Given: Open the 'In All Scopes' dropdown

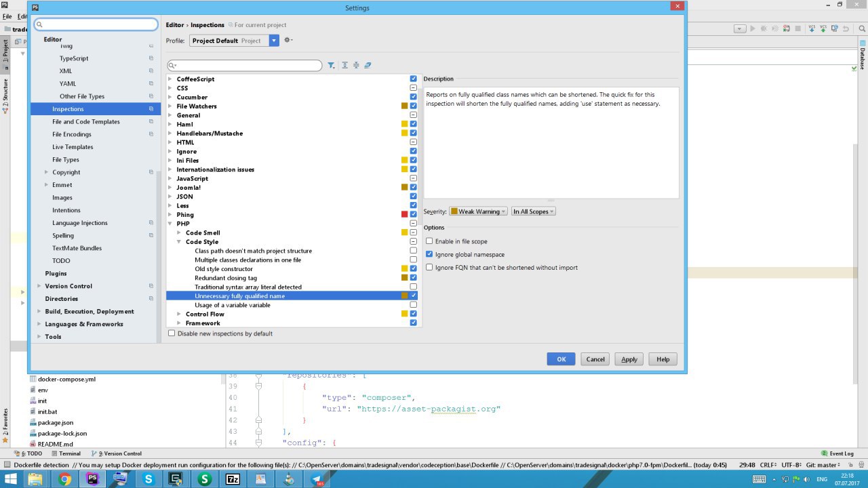Looking at the screenshot, I should tap(534, 211).
